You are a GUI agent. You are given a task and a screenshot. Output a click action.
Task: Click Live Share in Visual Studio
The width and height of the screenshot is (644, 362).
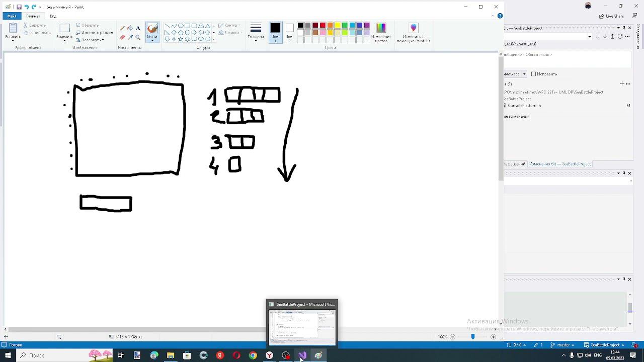[x=612, y=16]
